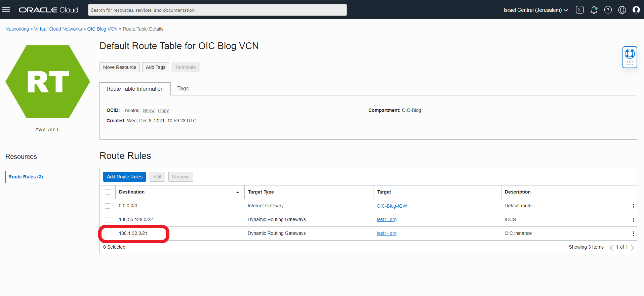Open the help question mark menu
Screen dimensions: 644x296
click(608, 10)
